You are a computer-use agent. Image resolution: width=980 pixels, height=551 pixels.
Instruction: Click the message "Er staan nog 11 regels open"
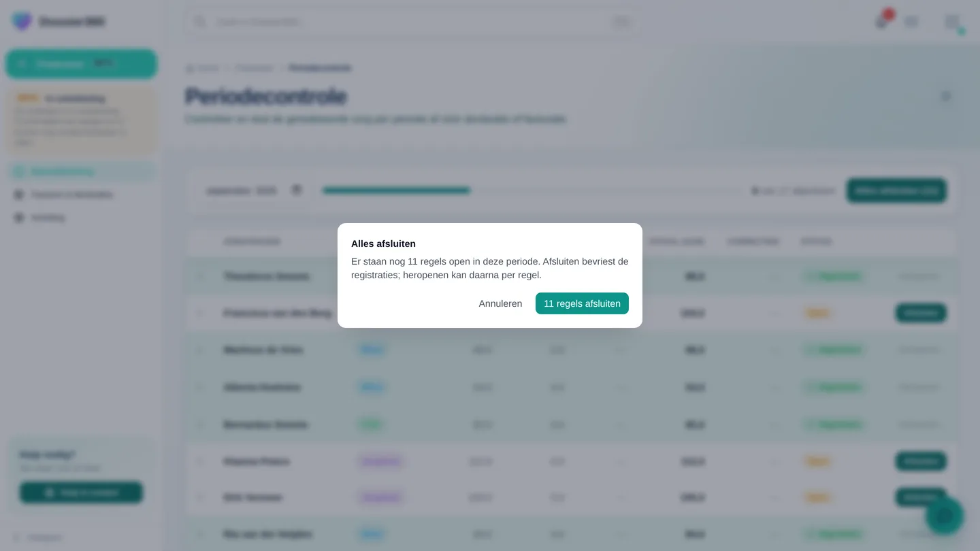point(490,269)
